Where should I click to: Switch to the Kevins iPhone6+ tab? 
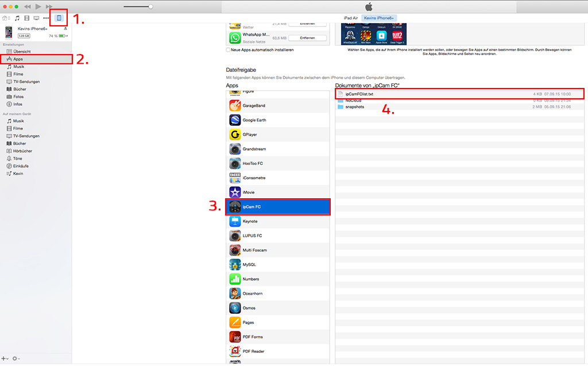tap(379, 18)
